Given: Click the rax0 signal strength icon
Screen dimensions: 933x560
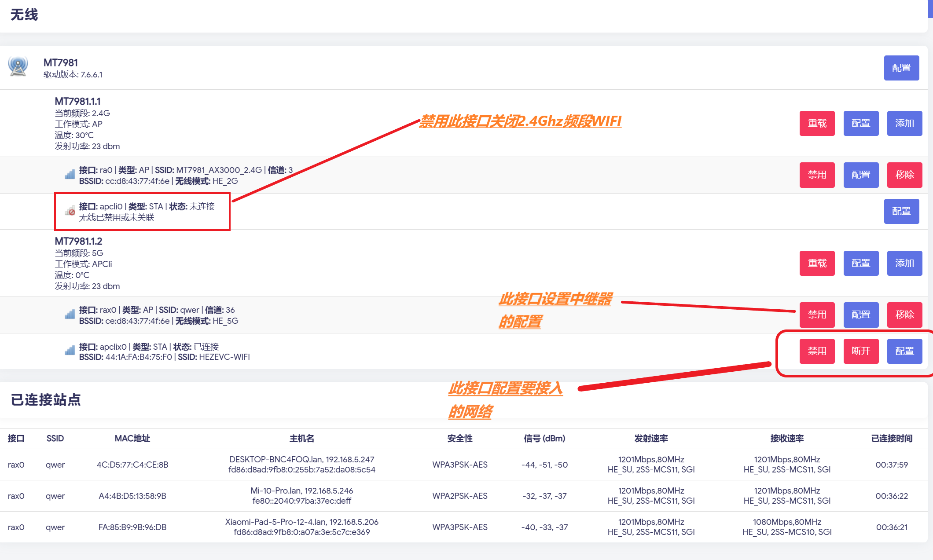Looking at the screenshot, I should pyautogui.click(x=70, y=314).
